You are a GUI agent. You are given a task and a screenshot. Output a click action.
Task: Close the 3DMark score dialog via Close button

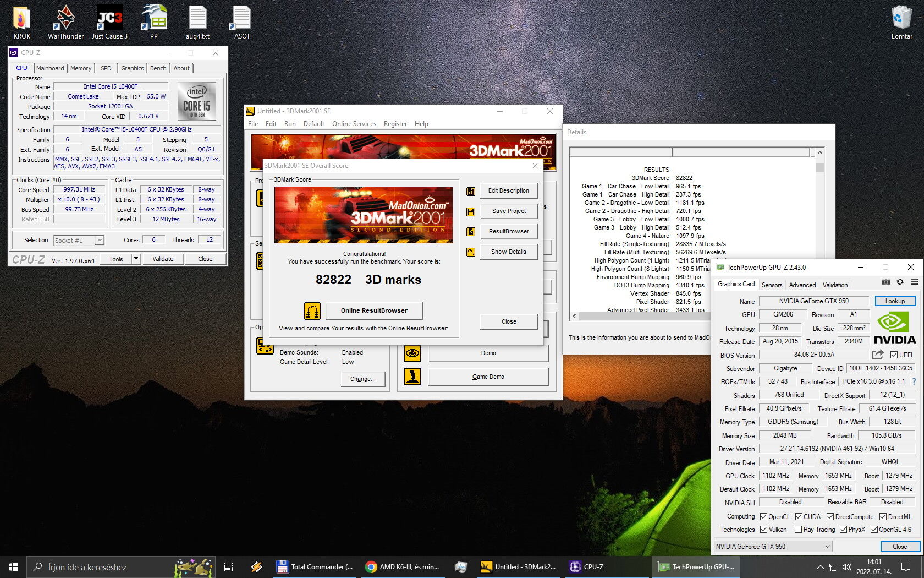pyautogui.click(x=509, y=321)
